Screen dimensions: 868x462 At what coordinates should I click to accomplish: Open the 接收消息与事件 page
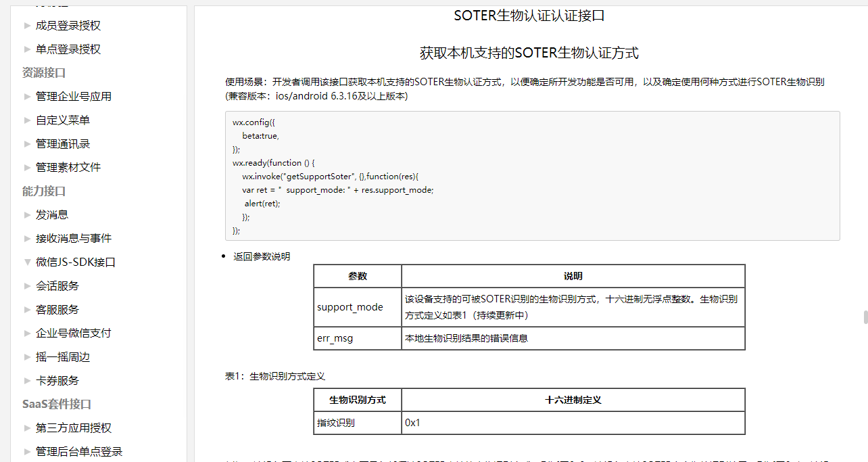coord(74,239)
